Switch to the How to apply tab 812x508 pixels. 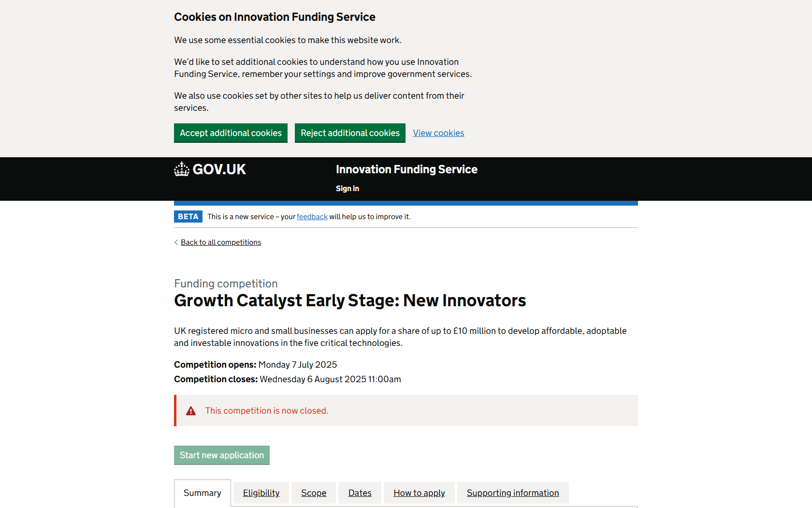(419, 493)
